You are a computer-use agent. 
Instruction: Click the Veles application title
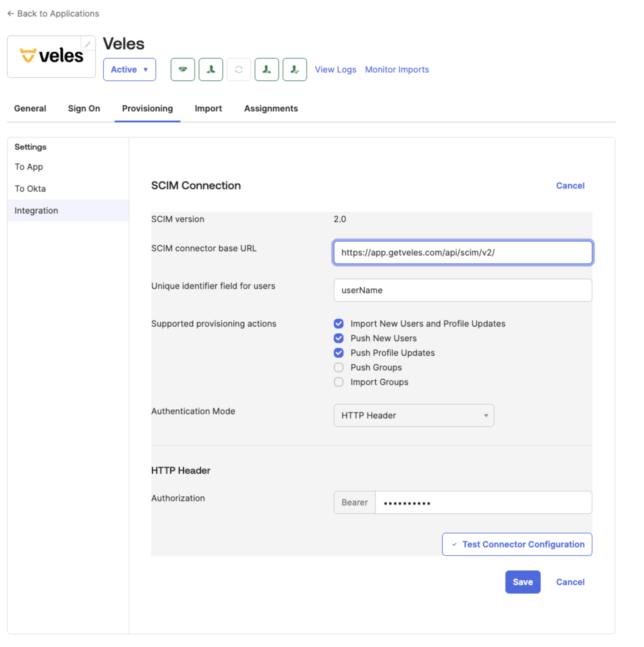[124, 44]
